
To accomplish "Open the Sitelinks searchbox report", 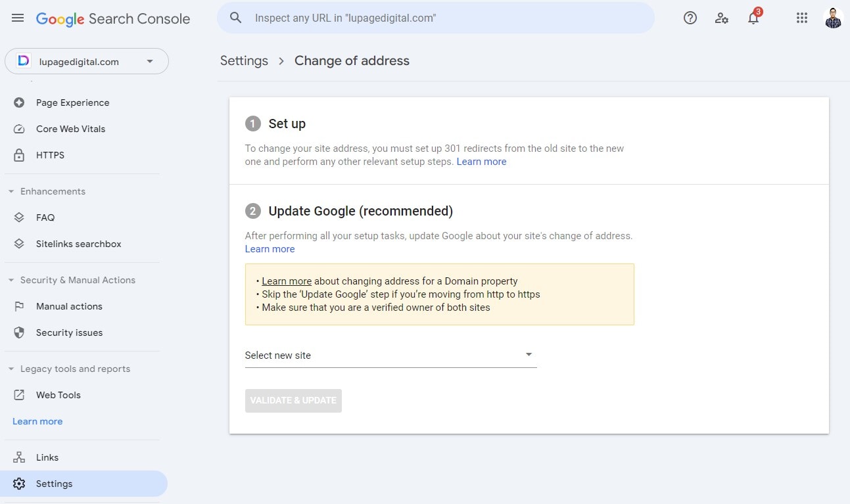I will click(x=78, y=244).
